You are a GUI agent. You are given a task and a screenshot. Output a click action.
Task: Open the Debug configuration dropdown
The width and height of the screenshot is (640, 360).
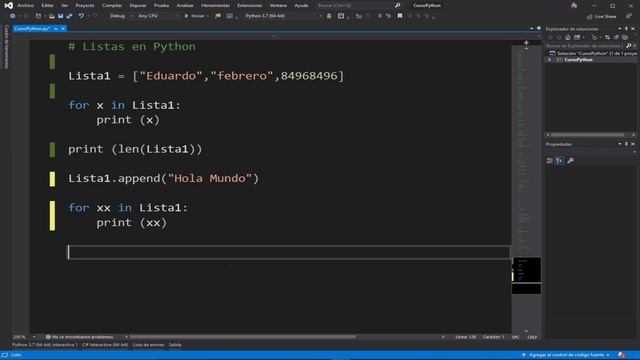121,16
